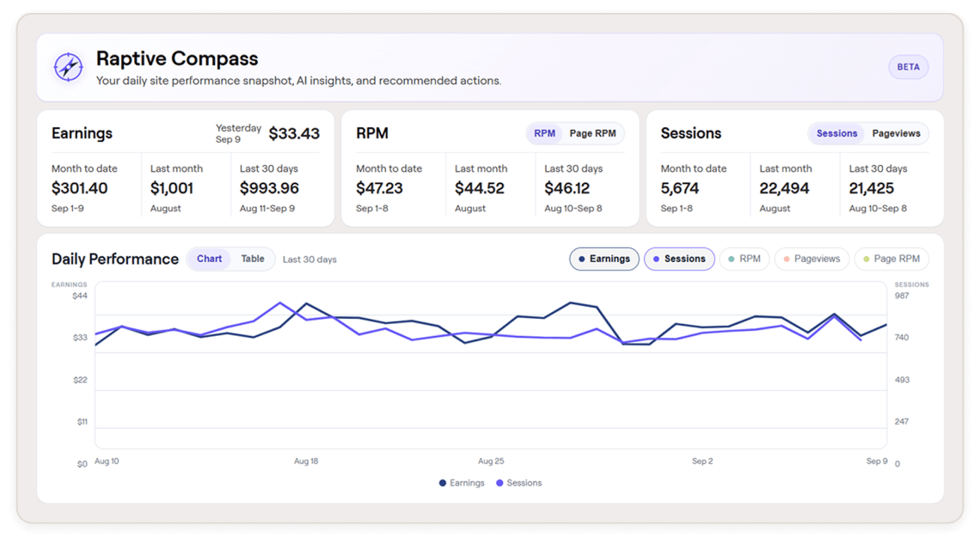Enable the Pageviews series chip
980x543 pixels.
812,259
